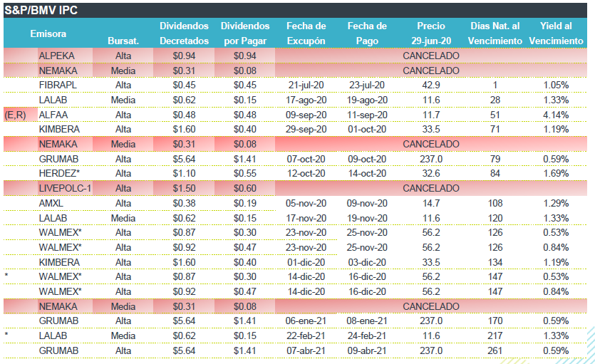Screen dimensions: 595x364
Task: Select the ex-coupon date 17-nov-20
Action: click(x=306, y=219)
